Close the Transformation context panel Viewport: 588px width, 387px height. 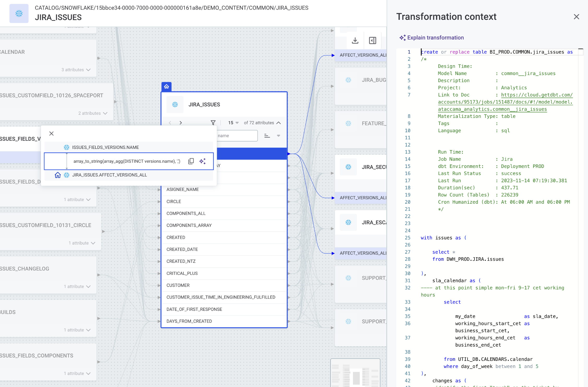tap(576, 17)
